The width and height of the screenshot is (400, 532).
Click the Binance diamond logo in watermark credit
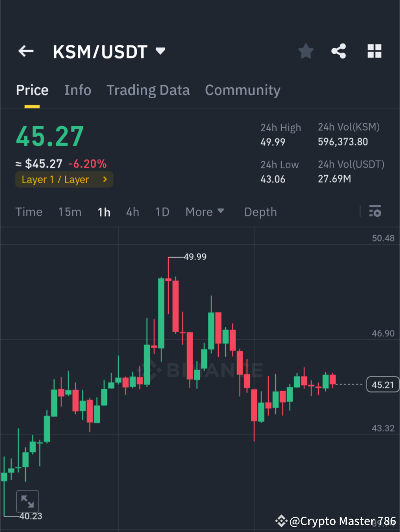(281, 520)
